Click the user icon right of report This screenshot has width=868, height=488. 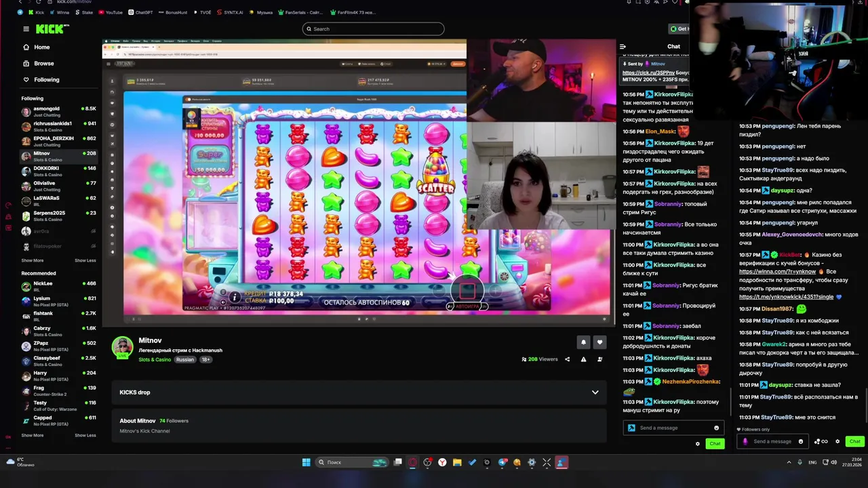(599, 359)
